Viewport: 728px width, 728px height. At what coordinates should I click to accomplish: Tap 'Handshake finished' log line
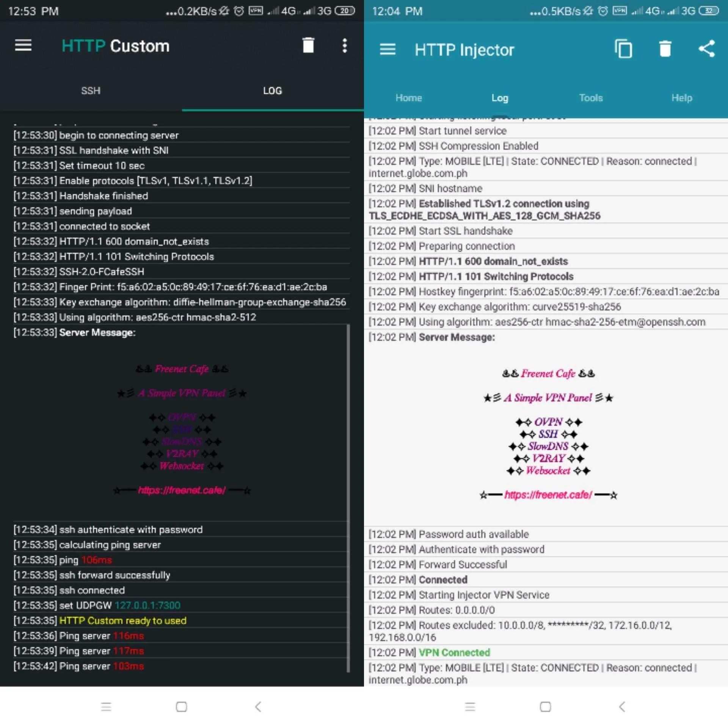click(x=181, y=196)
